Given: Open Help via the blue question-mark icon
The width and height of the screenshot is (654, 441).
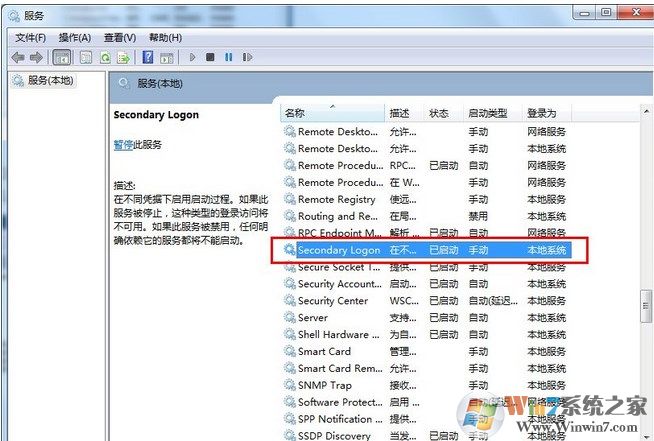Looking at the screenshot, I should 148,57.
